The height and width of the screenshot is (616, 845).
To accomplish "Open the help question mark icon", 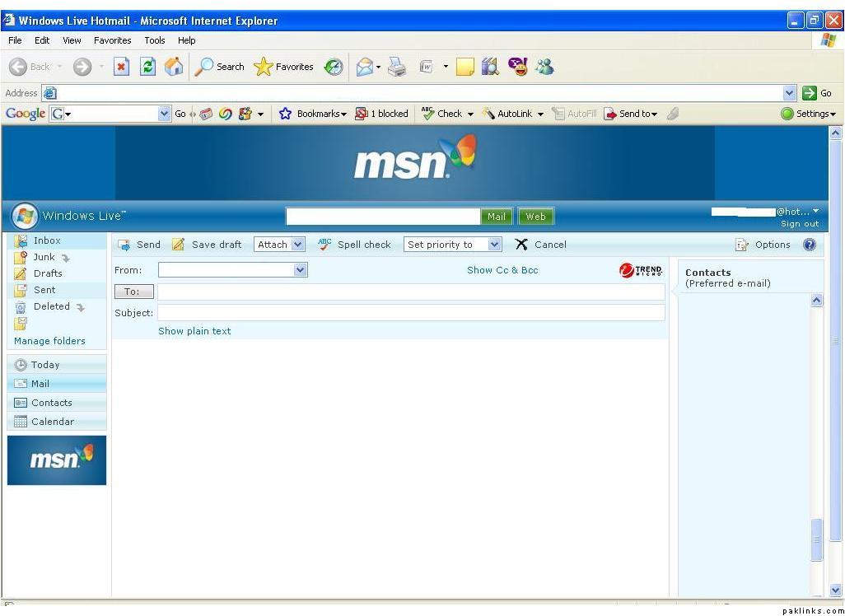I will pyautogui.click(x=810, y=245).
